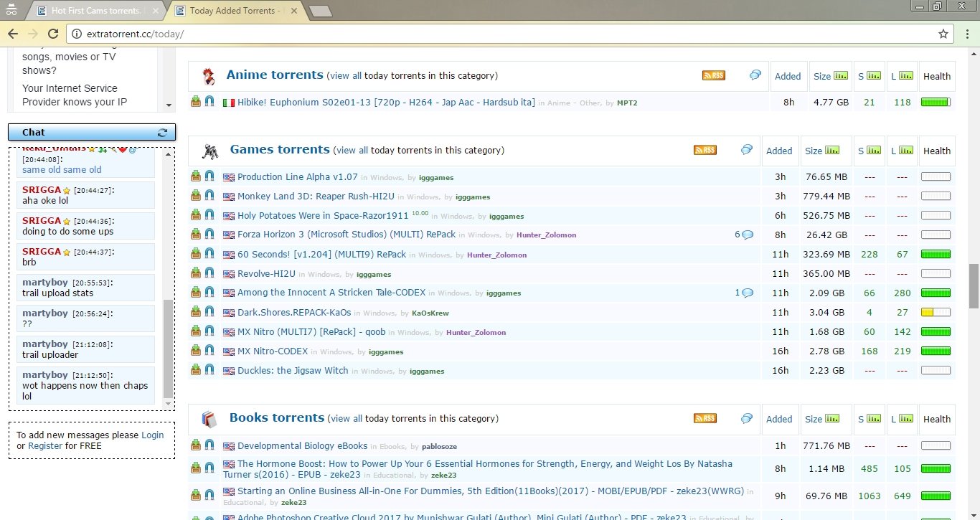Click magnet icon for Duckles: the Jigsaw Witch

click(x=209, y=369)
